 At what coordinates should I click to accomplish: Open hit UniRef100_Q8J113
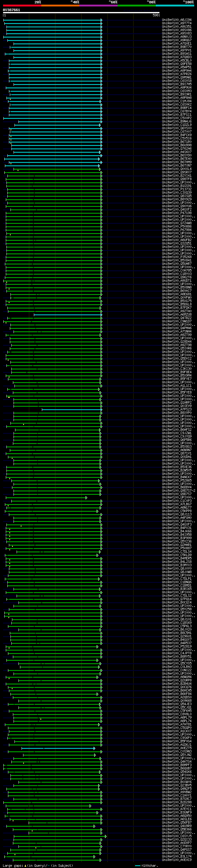tap(177, 514)
